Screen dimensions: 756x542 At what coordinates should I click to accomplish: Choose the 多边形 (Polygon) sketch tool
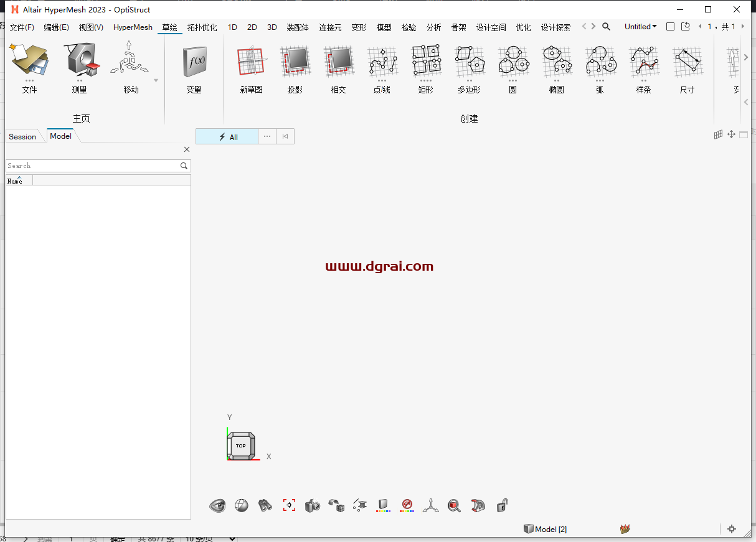coord(470,61)
